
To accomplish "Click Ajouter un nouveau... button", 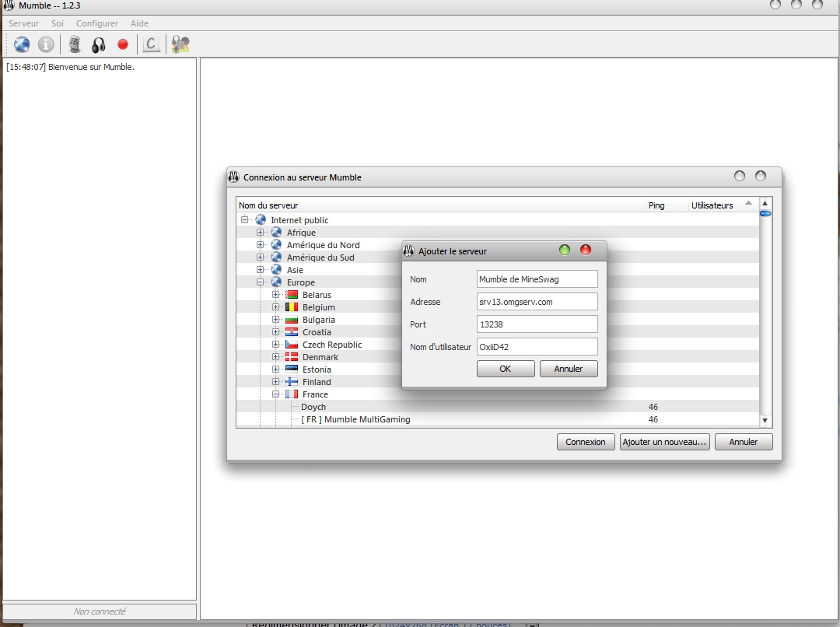I will tap(664, 442).
